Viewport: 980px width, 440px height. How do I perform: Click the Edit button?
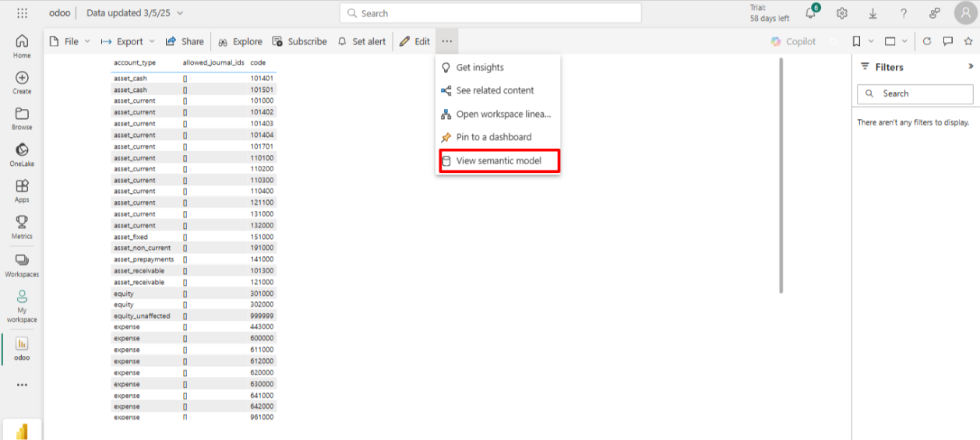click(414, 41)
